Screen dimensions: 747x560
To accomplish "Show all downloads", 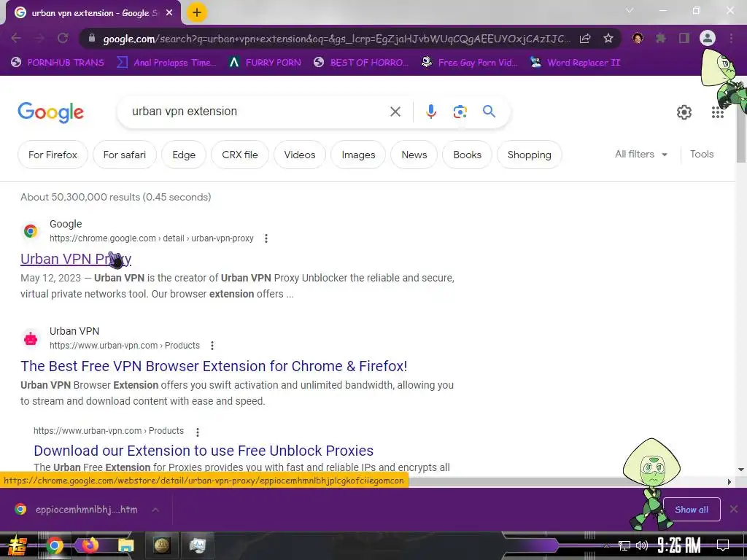I will 692,510.
